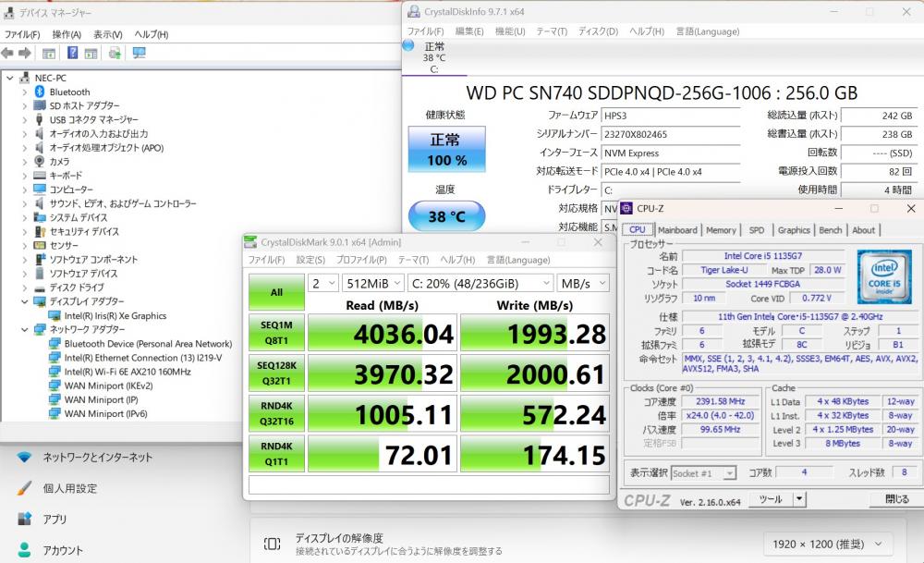The image size is (924, 563).
Task: Click the Intel(R) Wi-Fi 6E AX210 adapter icon
Action: (x=55, y=372)
